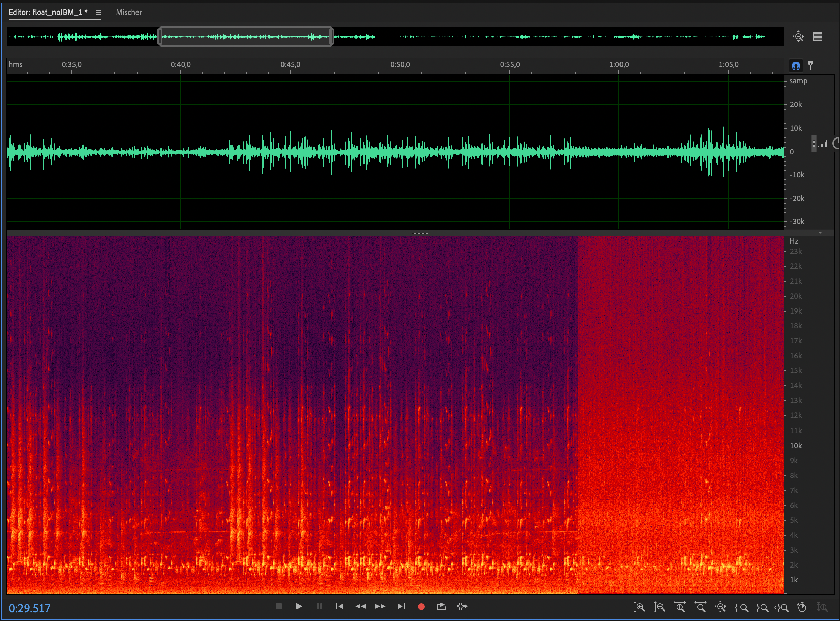
Task: Zoom out full using overview navigator icon
Action: (x=798, y=37)
